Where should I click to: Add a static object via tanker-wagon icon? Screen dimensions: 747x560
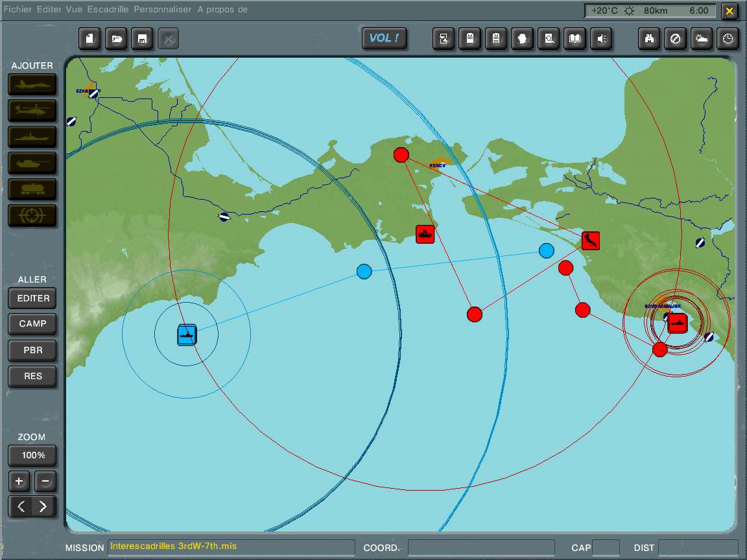pyautogui.click(x=32, y=189)
